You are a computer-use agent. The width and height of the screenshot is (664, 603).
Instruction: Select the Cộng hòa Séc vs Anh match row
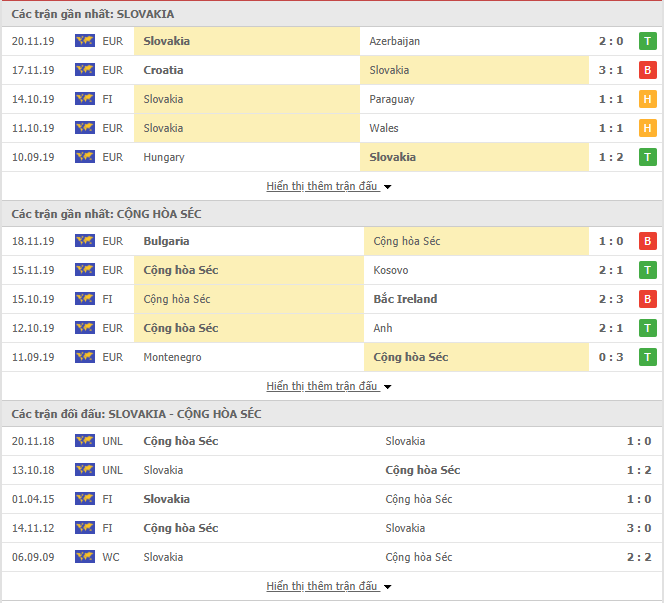(x=332, y=328)
